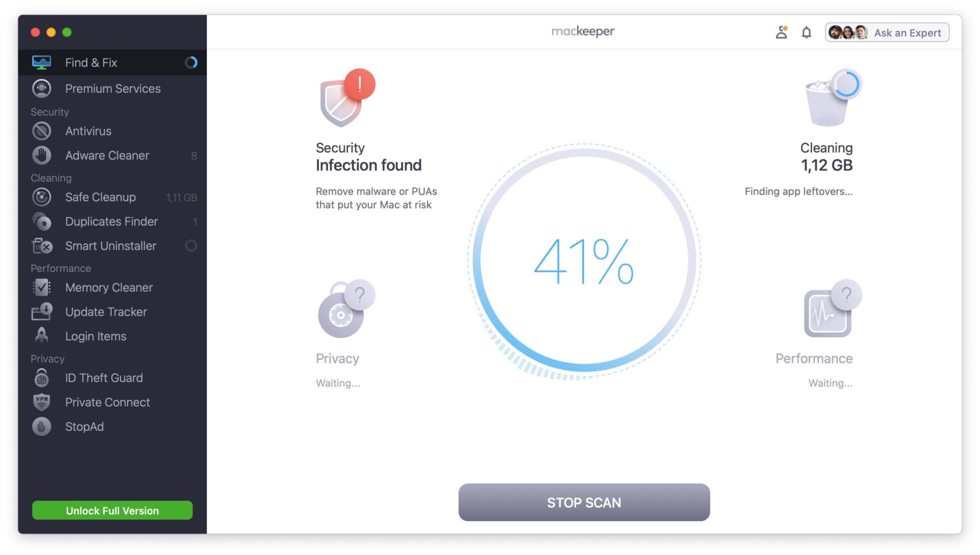Switch to the Find & Fix section
The width and height of the screenshot is (980, 555).
point(91,62)
